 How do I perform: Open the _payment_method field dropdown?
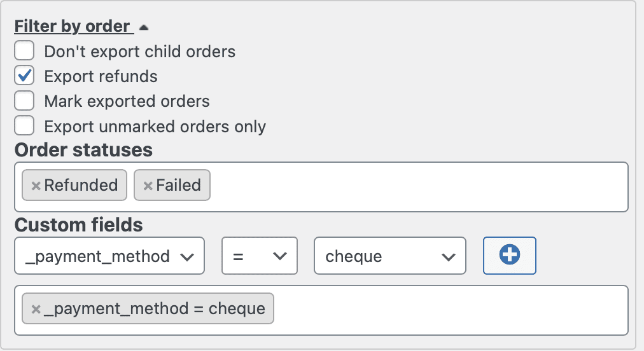(109, 256)
